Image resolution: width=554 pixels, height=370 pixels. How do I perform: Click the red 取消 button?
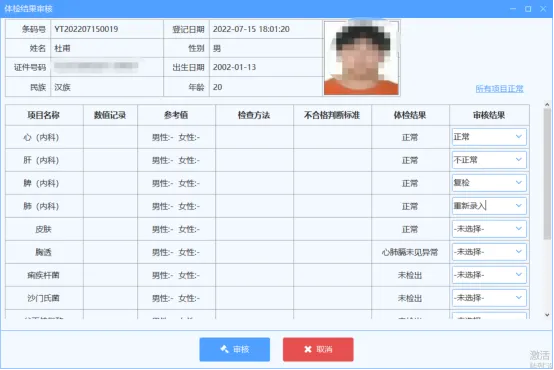318,349
